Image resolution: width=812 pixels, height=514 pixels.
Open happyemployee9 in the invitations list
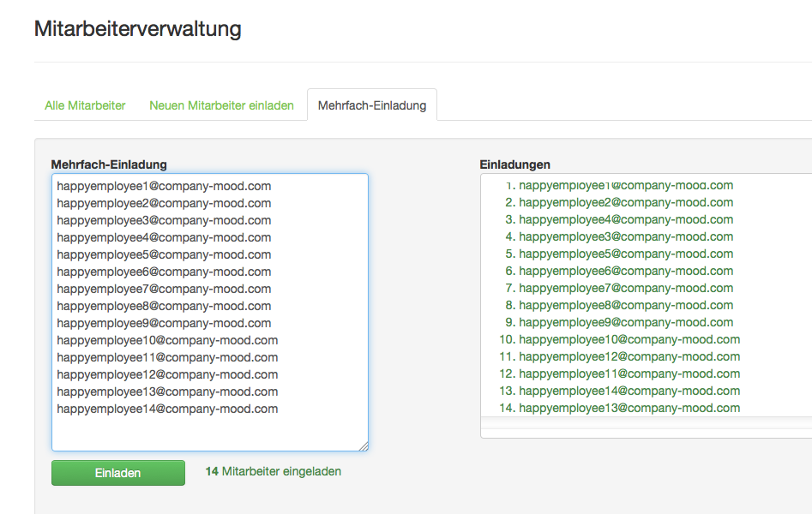click(626, 322)
